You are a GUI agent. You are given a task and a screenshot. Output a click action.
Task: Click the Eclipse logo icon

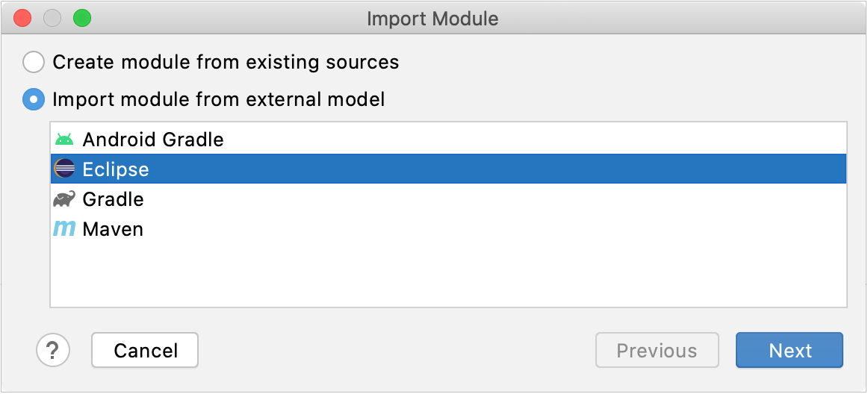pyautogui.click(x=64, y=168)
